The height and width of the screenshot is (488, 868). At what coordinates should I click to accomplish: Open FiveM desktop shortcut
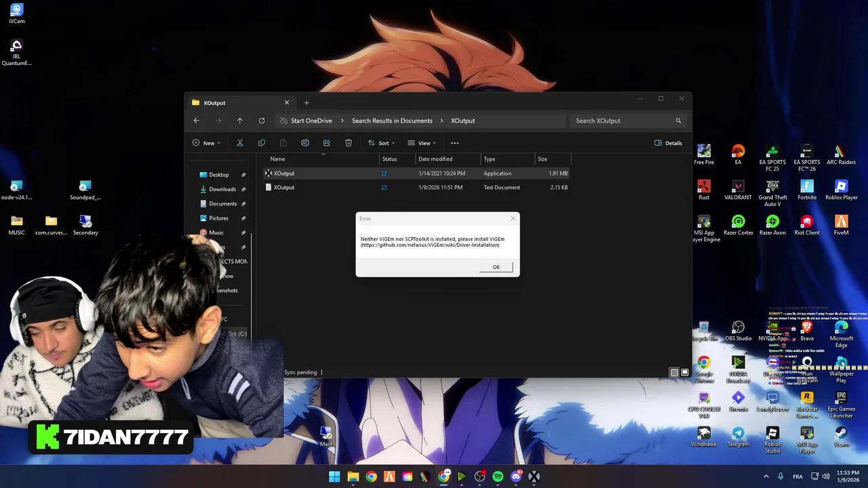pyautogui.click(x=841, y=225)
